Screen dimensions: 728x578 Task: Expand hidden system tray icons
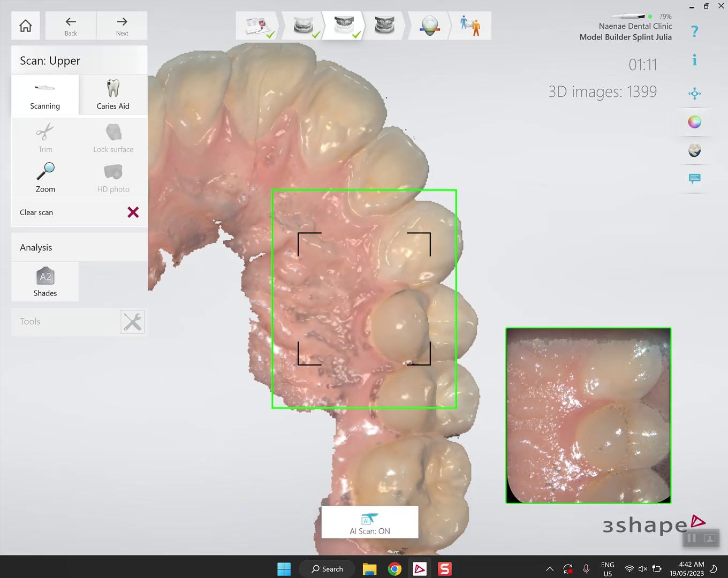click(x=550, y=568)
